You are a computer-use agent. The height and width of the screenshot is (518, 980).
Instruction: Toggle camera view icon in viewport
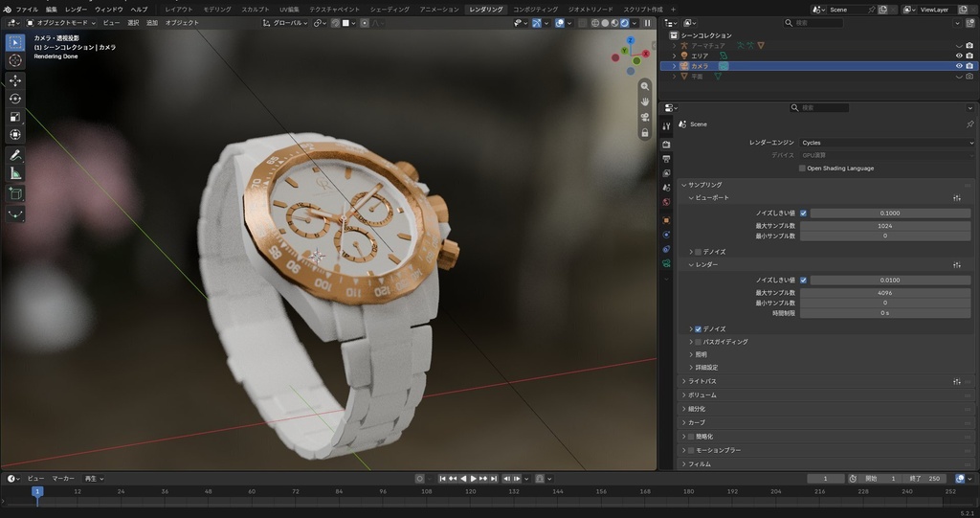[644, 118]
